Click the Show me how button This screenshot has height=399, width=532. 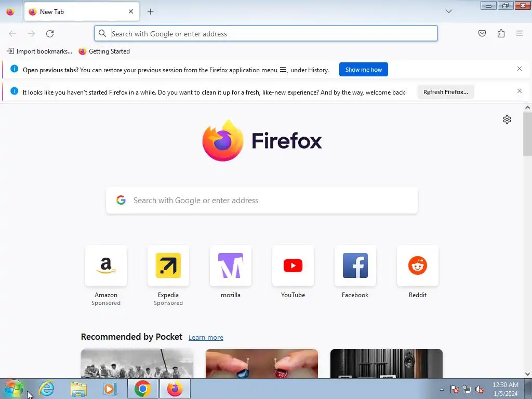(x=363, y=70)
